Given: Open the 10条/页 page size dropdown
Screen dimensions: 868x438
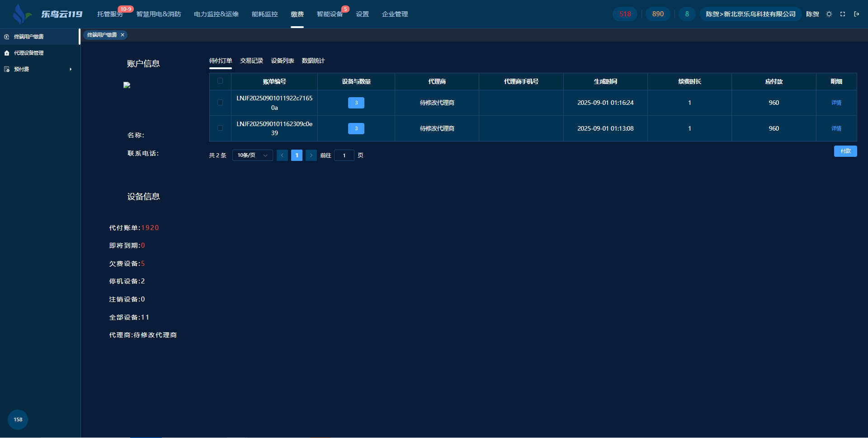Looking at the screenshot, I should pos(252,155).
